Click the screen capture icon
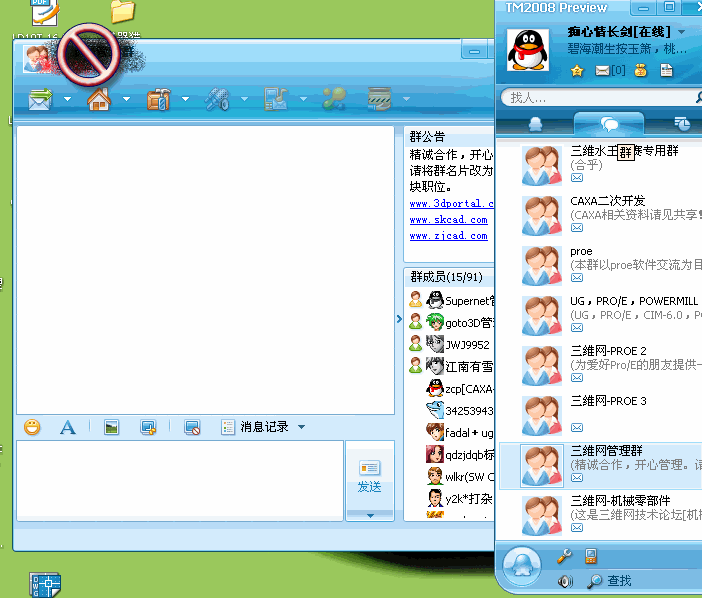702x598 pixels. pyautogui.click(x=148, y=427)
